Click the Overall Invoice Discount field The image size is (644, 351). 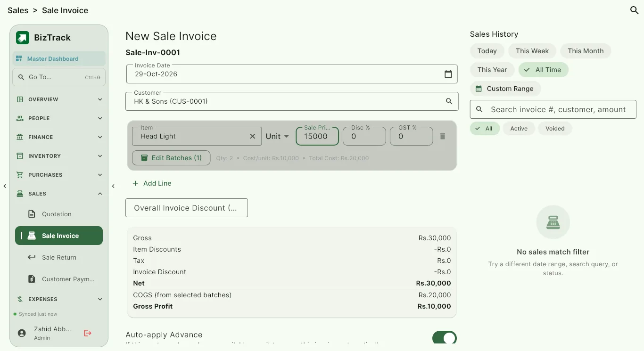[187, 208]
